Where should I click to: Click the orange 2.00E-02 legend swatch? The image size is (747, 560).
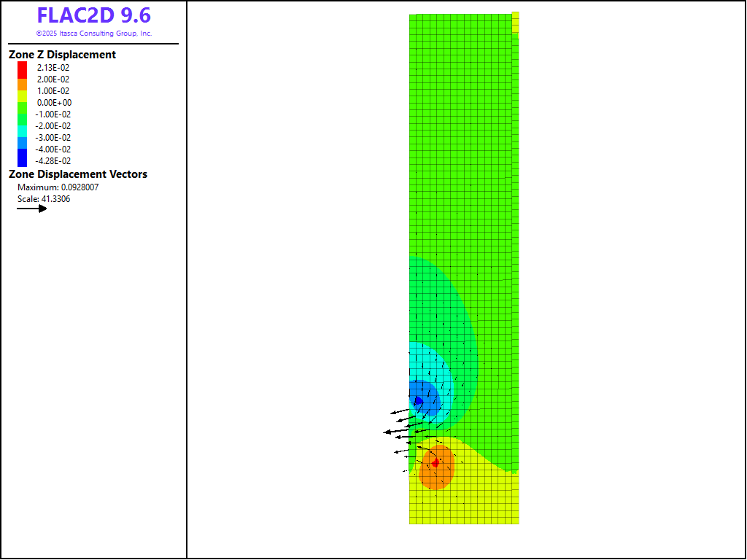click(x=23, y=79)
